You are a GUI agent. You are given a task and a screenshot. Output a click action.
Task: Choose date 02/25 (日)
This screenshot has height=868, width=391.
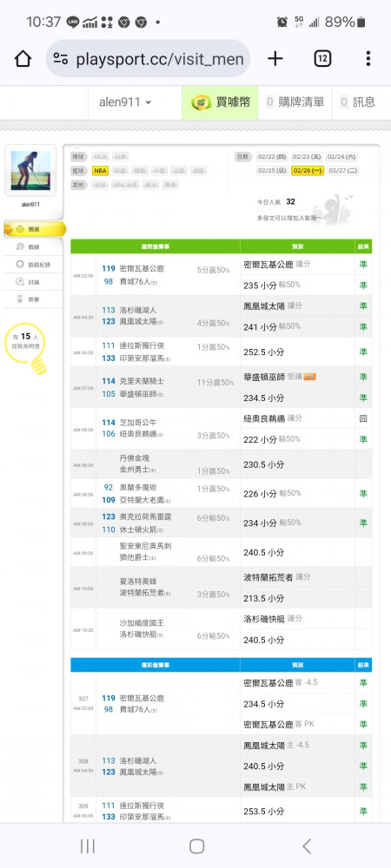273,171
